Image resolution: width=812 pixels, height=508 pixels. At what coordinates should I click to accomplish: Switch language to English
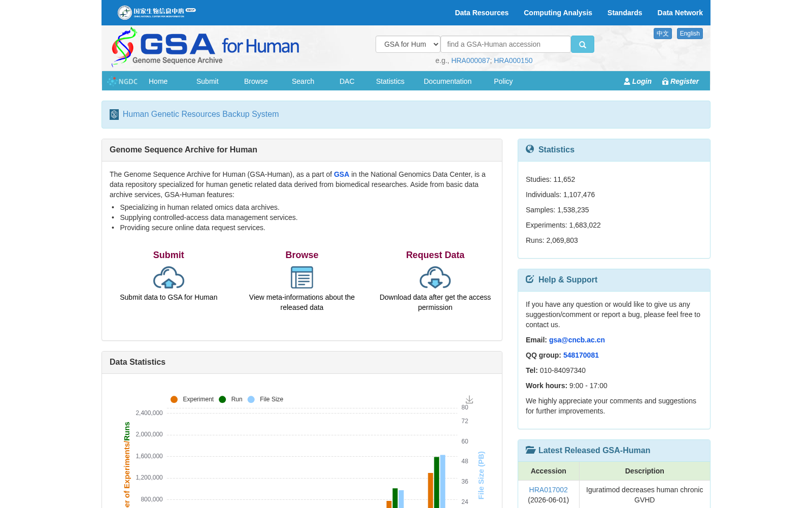[690, 34]
